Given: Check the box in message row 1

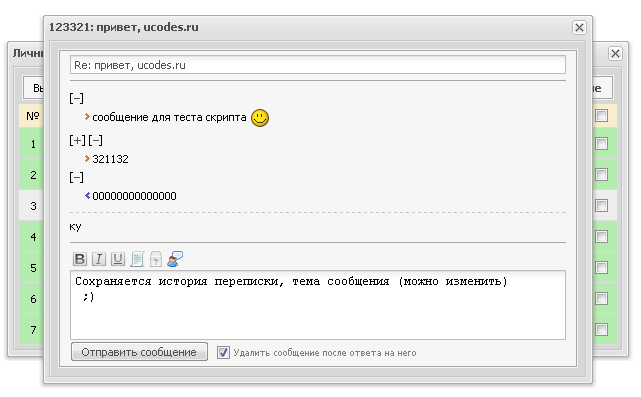Looking at the screenshot, I should coord(601,144).
